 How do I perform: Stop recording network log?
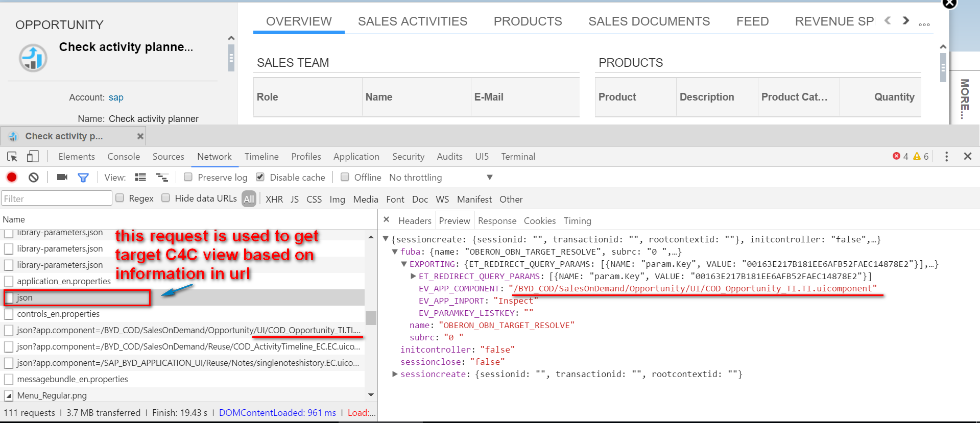coord(12,177)
